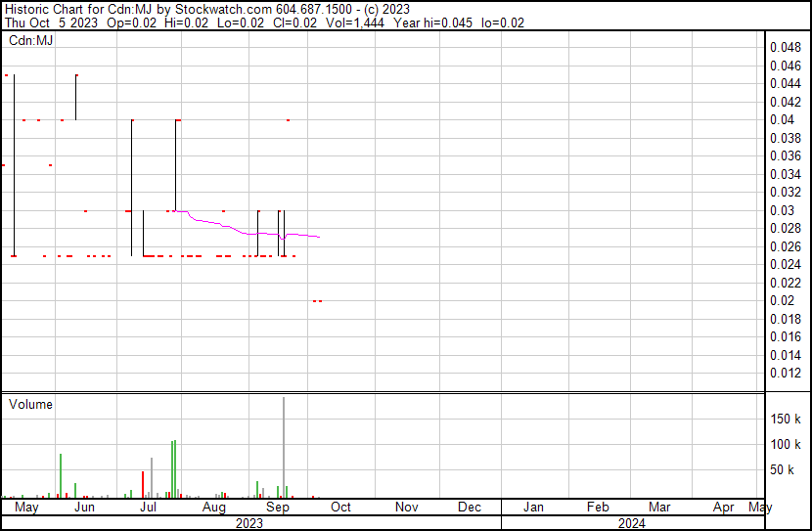Click the 0.012 price axis label

pyautogui.click(x=785, y=373)
